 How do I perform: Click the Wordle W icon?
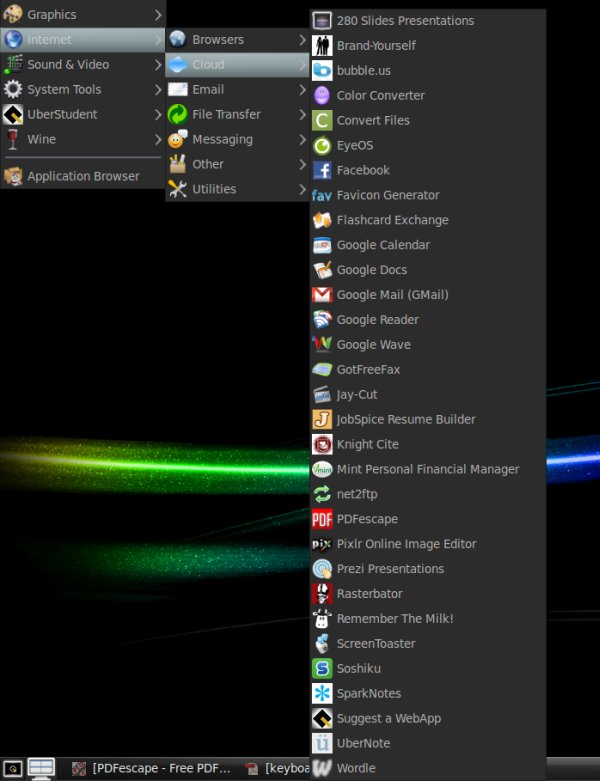(x=322, y=768)
